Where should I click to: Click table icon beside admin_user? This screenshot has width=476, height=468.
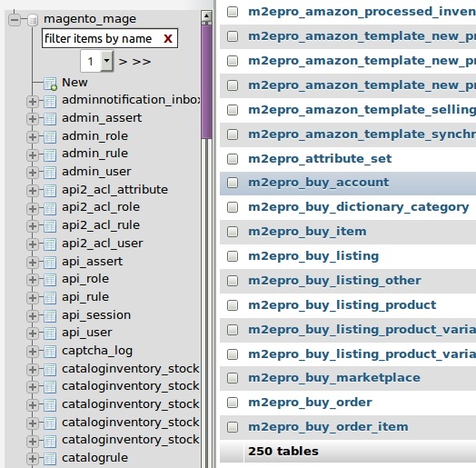tap(50, 173)
